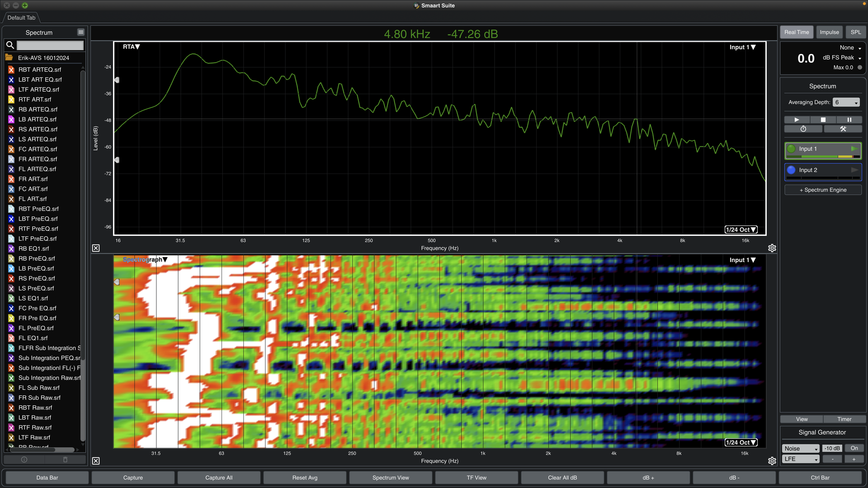This screenshot has height=488, width=868.
Task: Turn the signal generator On
Action: click(x=854, y=448)
